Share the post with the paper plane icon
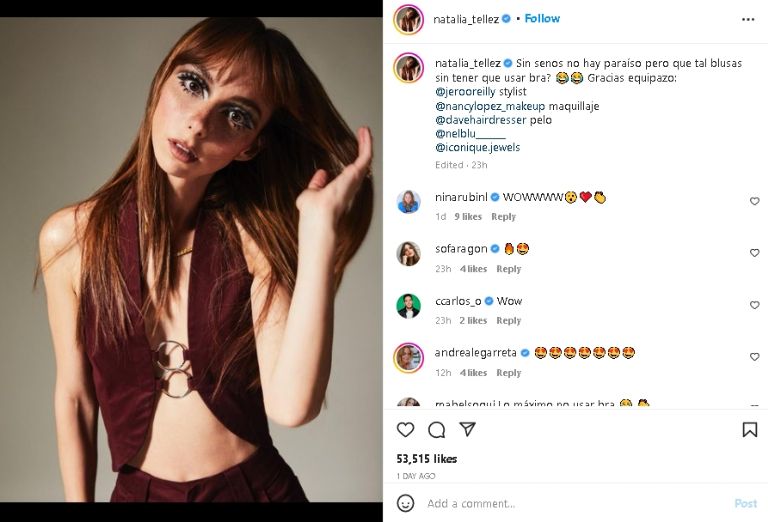Screen dimensions: 768x522 [x=467, y=430]
